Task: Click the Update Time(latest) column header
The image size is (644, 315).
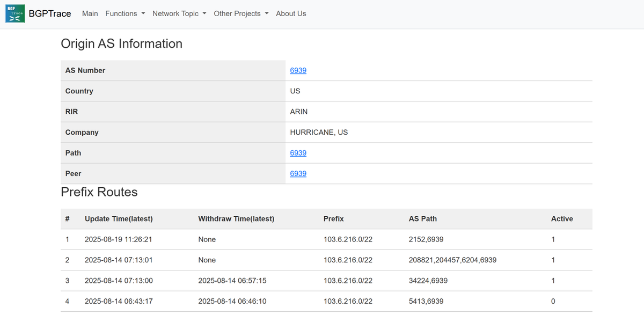Action: tap(119, 219)
